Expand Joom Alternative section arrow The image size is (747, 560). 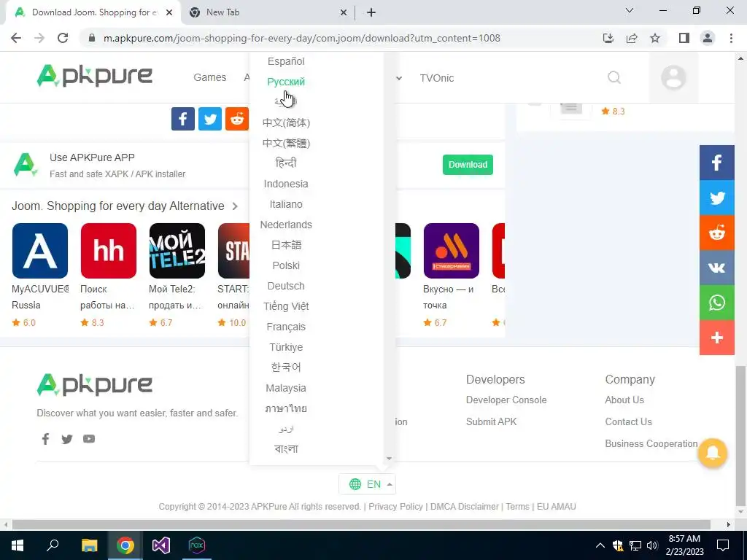[x=235, y=206]
